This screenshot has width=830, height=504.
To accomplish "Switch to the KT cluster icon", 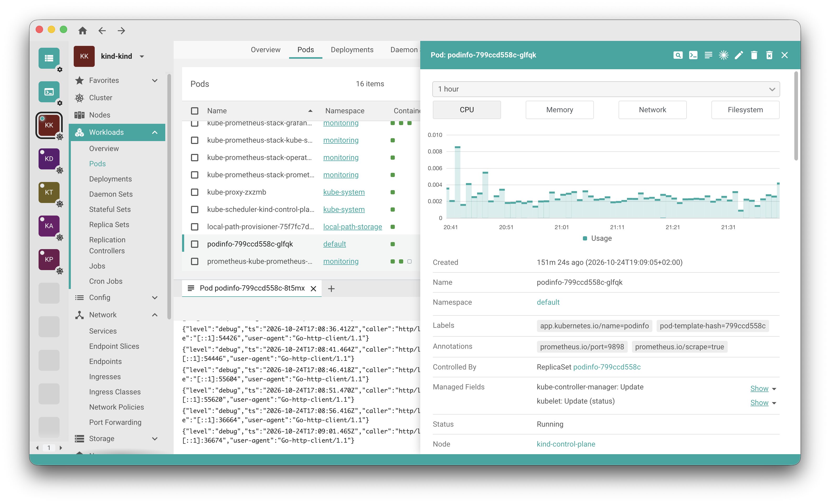I will click(49, 192).
